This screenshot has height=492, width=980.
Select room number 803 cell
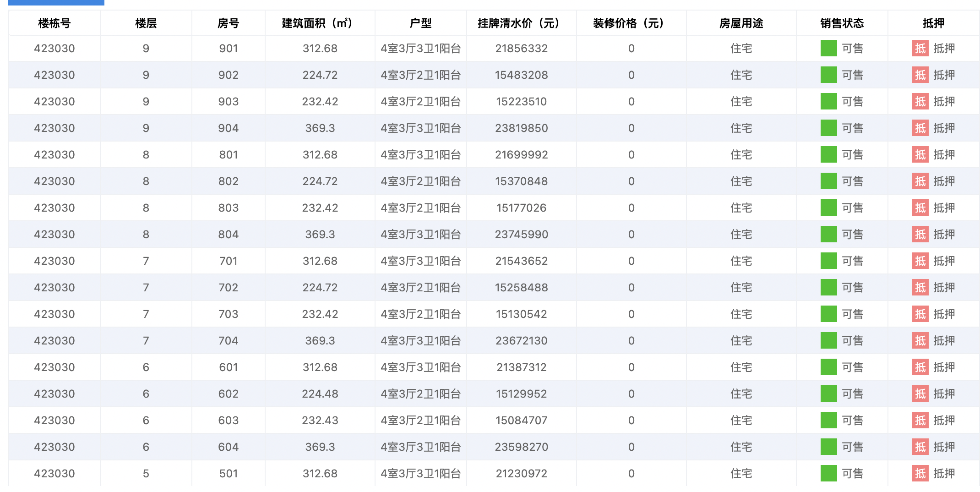[x=229, y=208]
